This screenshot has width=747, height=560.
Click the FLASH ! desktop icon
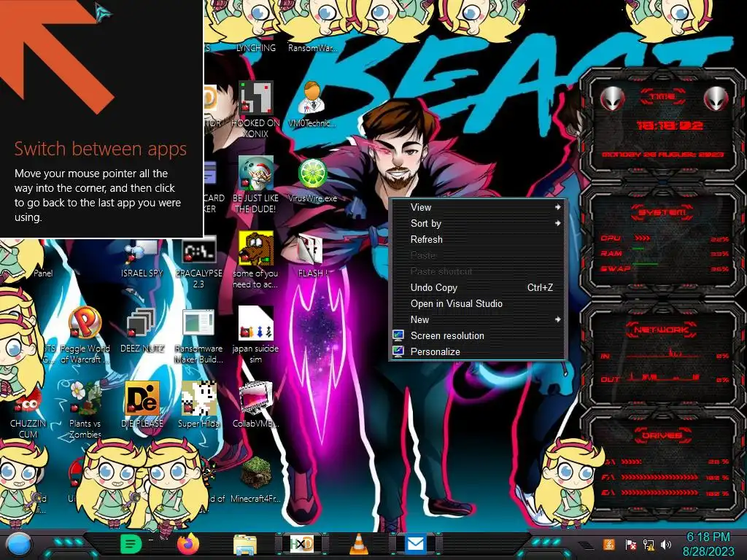click(x=310, y=249)
